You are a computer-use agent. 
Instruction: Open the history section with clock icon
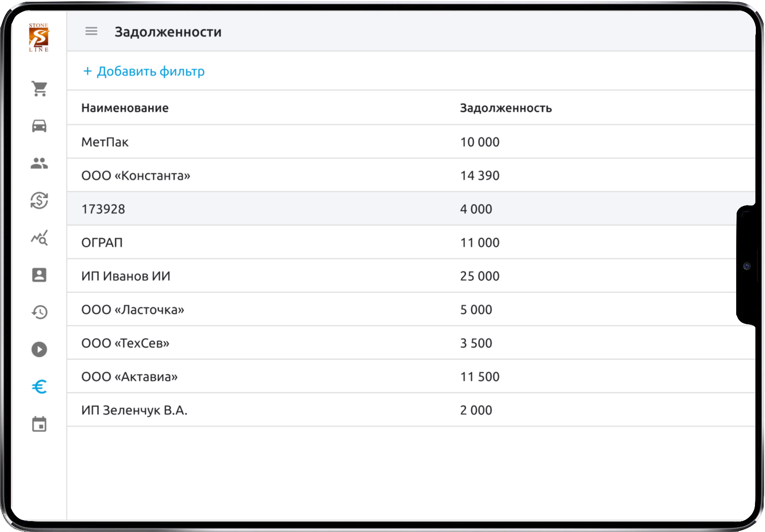[39, 312]
